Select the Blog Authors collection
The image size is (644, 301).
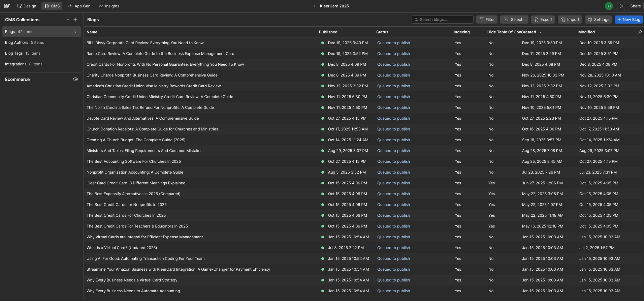[x=41, y=42]
